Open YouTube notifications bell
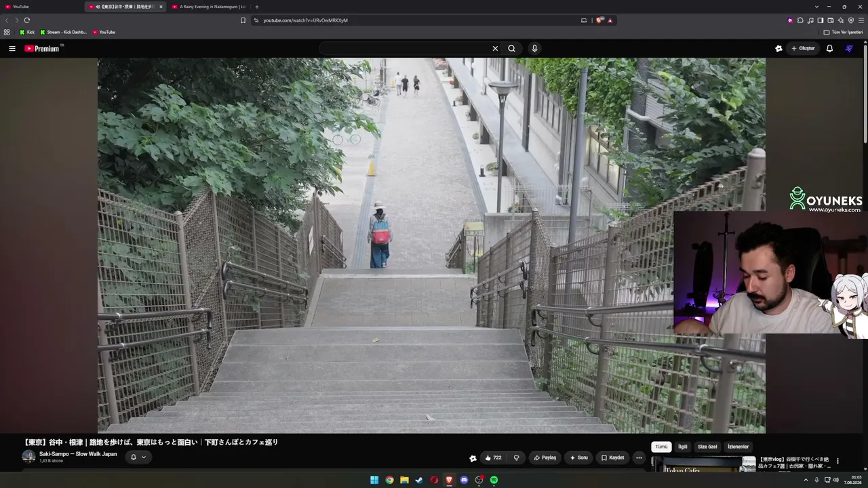Viewport: 868px width, 488px height. (829, 49)
